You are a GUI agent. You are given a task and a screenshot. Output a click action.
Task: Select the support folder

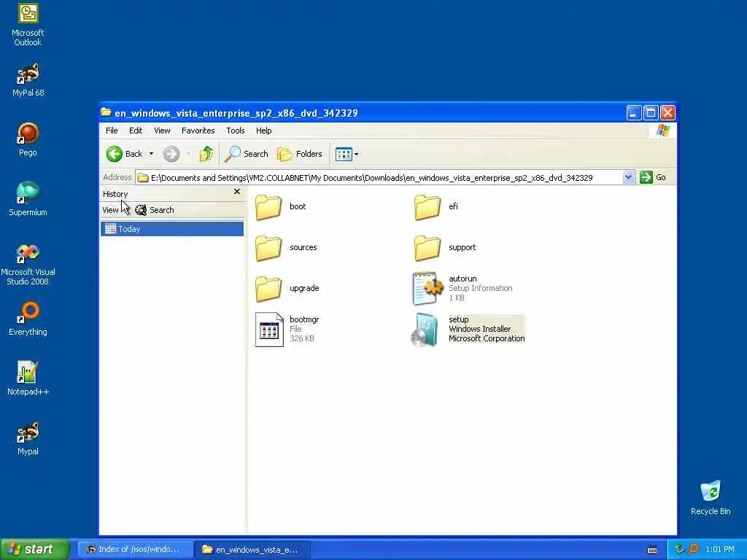(x=445, y=248)
